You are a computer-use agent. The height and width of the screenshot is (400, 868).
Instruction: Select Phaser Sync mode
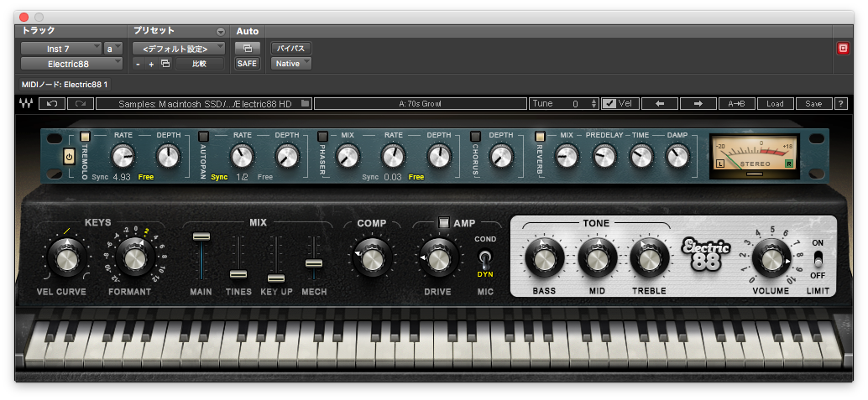point(370,177)
